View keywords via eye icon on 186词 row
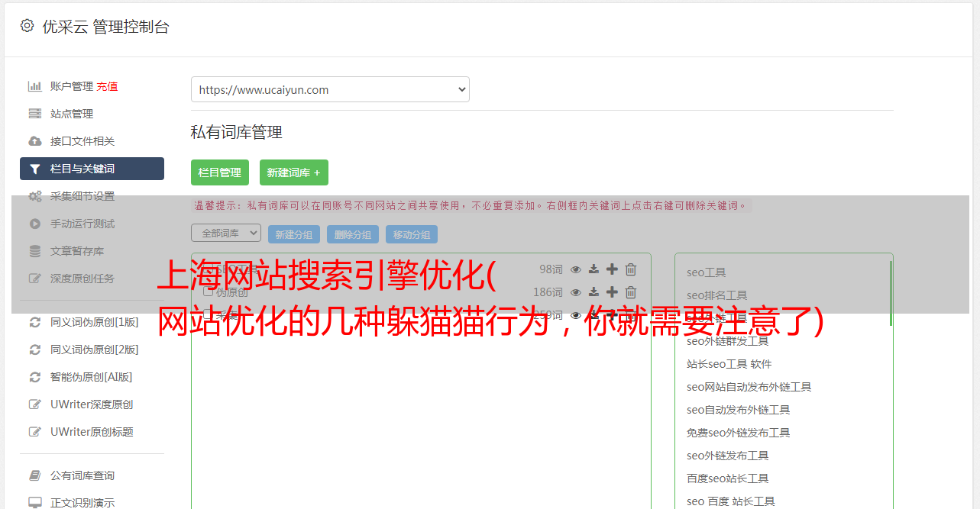980x509 pixels. click(x=576, y=292)
